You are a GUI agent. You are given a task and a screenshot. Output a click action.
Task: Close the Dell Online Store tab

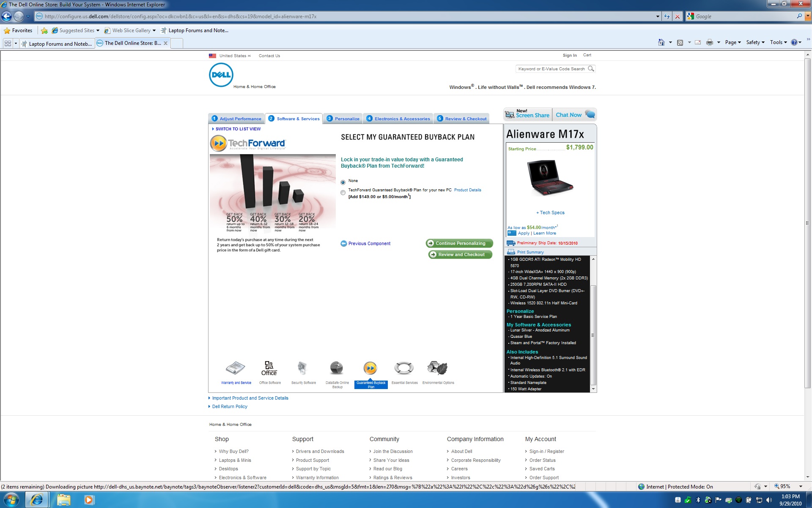[165, 43]
